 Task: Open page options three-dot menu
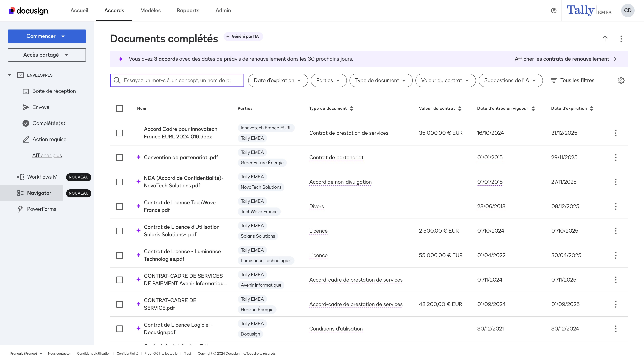click(x=621, y=39)
